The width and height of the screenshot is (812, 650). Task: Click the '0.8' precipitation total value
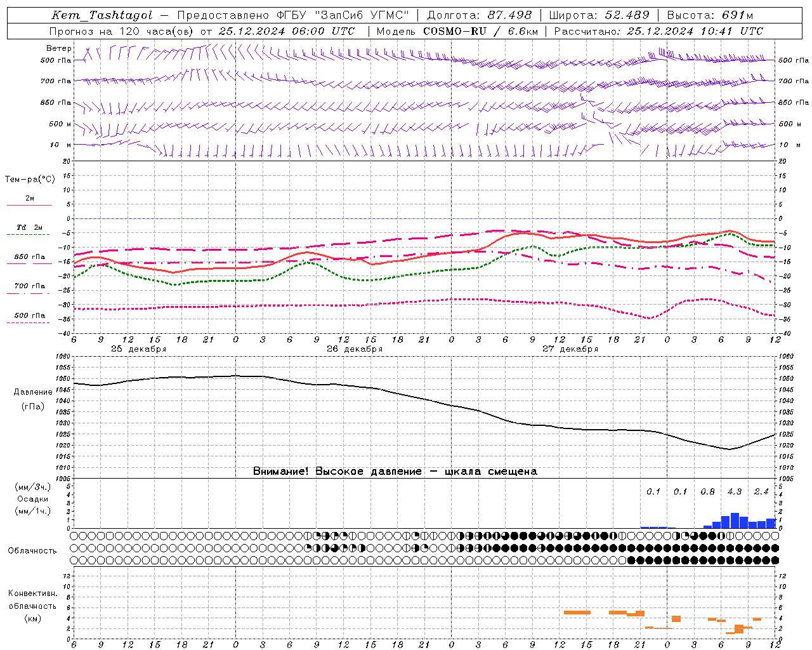[707, 492]
